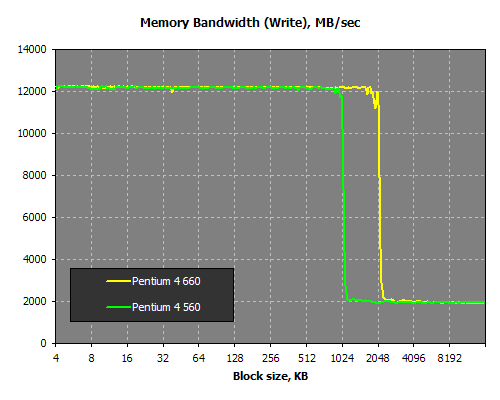The image size is (500, 400).
Task: Click the yellow line swatch in legend
Action: [x=118, y=281]
